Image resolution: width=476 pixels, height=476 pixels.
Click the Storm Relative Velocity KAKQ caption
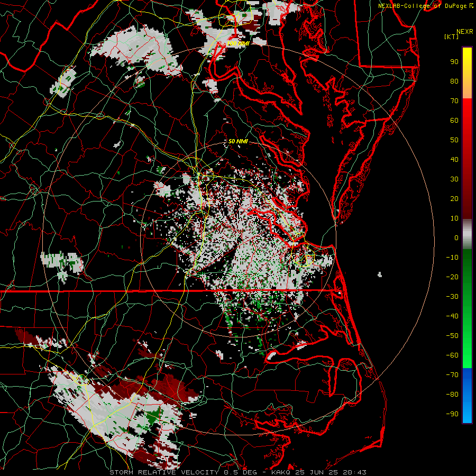(237, 472)
